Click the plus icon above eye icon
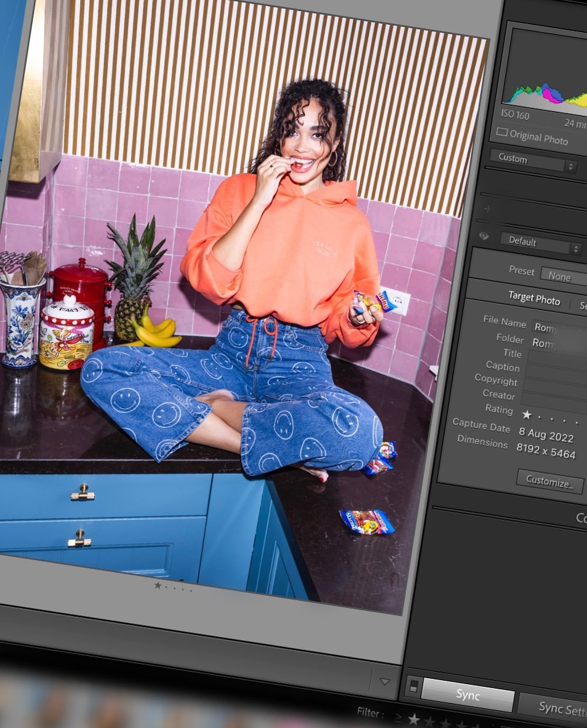This screenshot has width=587, height=728. pos(487,210)
